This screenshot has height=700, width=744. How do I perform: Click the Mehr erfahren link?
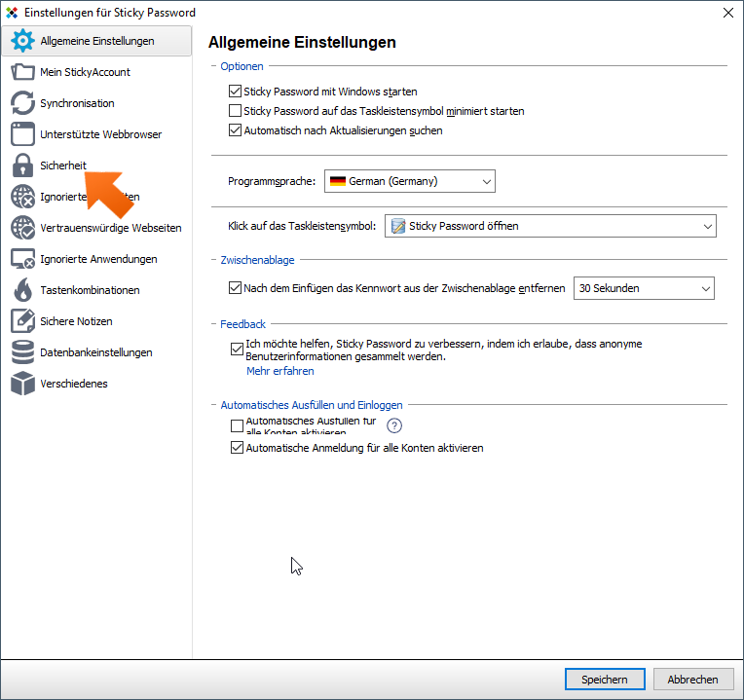click(279, 371)
